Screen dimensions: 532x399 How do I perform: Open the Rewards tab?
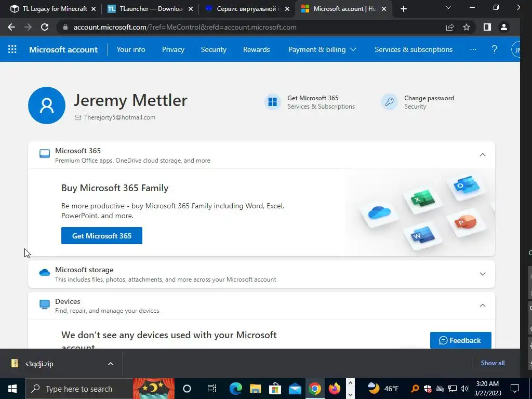click(257, 49)
